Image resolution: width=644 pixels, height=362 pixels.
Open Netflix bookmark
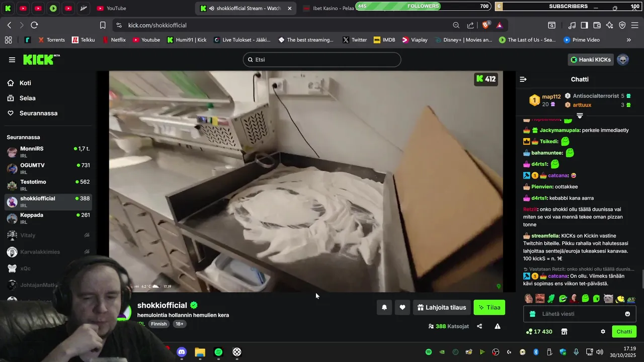point(114,40)
